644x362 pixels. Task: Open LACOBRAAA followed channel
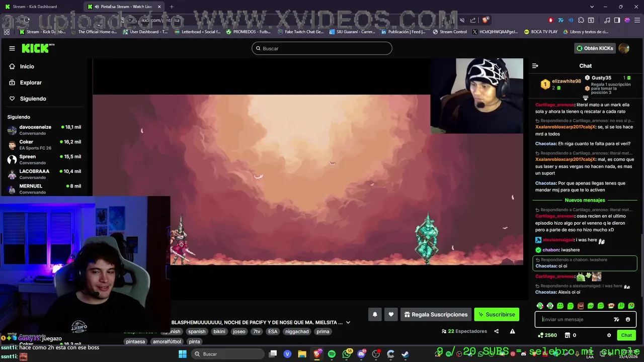44,174
